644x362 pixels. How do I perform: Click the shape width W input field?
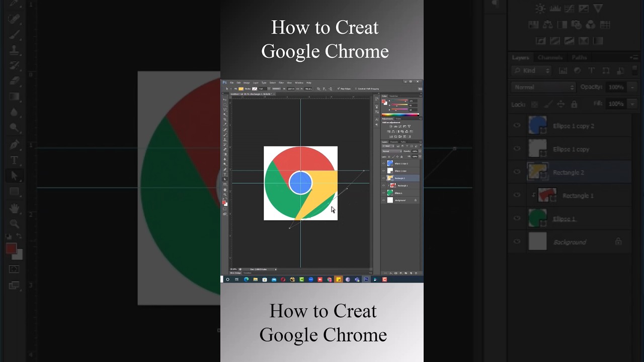pyautogui.click(x=291, y=89)
